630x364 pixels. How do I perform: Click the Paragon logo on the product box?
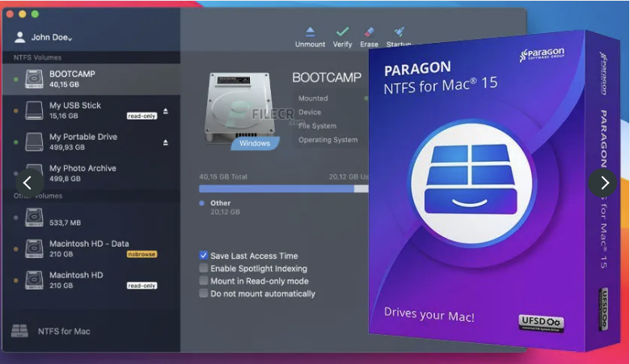[x=542, y=54]
